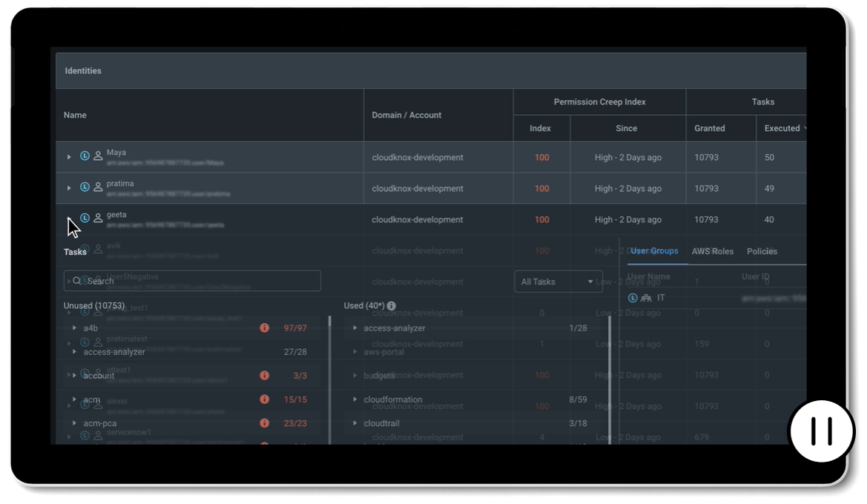Expand cloudformation in the Used list
The height and width of the screenshot is (504, 867).
[x=355, y=399]
